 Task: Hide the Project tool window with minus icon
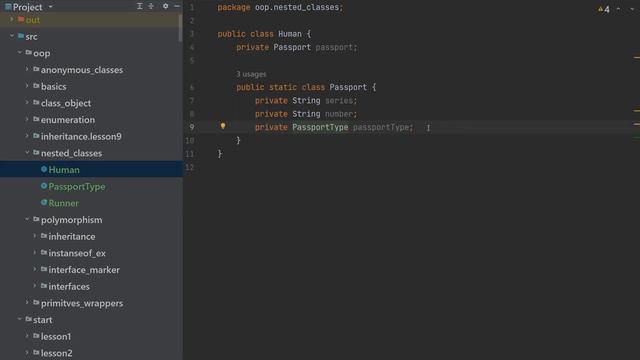pyautogui.click(x=177, y=6)
